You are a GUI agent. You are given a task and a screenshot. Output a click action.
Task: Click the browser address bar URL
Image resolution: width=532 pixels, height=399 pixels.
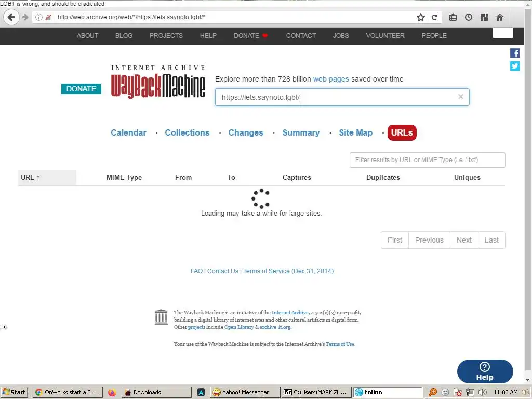131,17
